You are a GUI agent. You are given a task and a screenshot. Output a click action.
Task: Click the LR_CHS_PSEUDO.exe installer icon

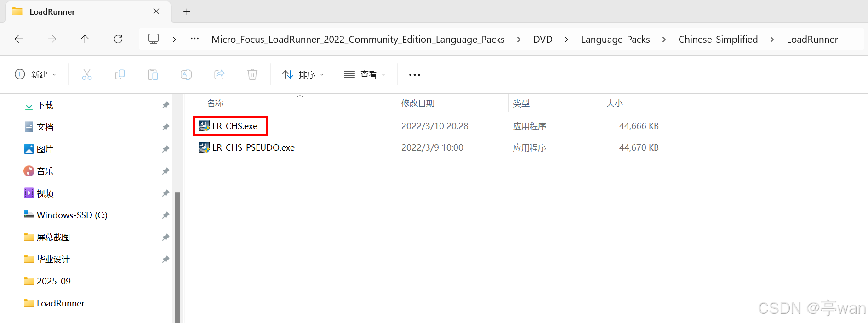coord(204,147)
